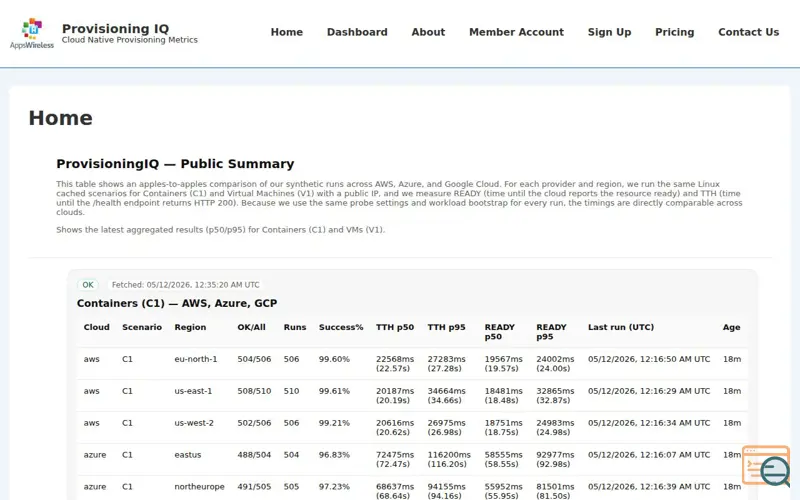Click the 24002ms READY p95 cell
The width and height of the screenshot is (800, 500).
[555, 364]
